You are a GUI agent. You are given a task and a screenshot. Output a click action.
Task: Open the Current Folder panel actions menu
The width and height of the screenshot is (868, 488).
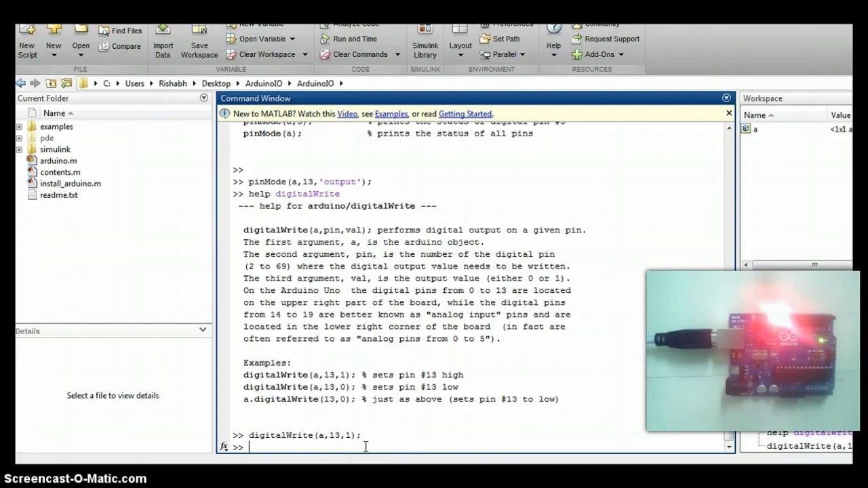click(x=203, y=98)
